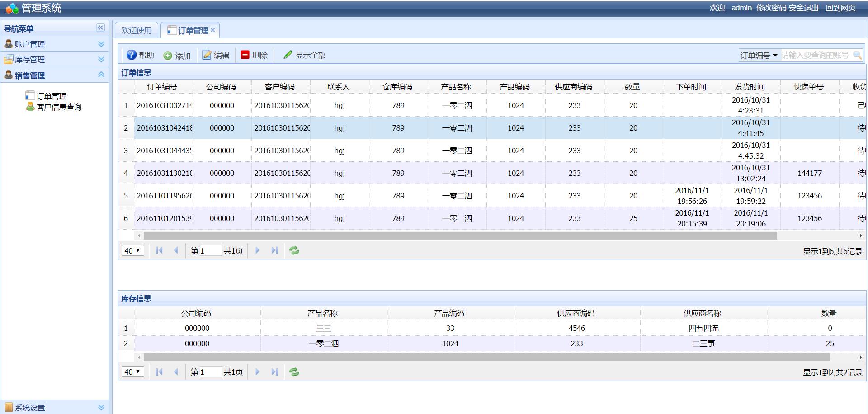This screenshot has height=414, width=868.
Task: Click the order grid horizontal scrollbar
Action: coord(460,235)
